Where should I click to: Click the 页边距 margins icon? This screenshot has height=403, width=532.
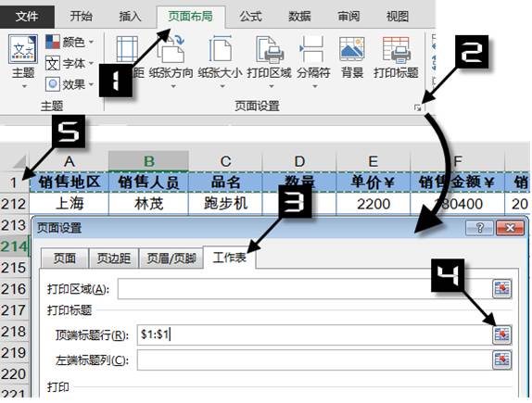point(127,49)
